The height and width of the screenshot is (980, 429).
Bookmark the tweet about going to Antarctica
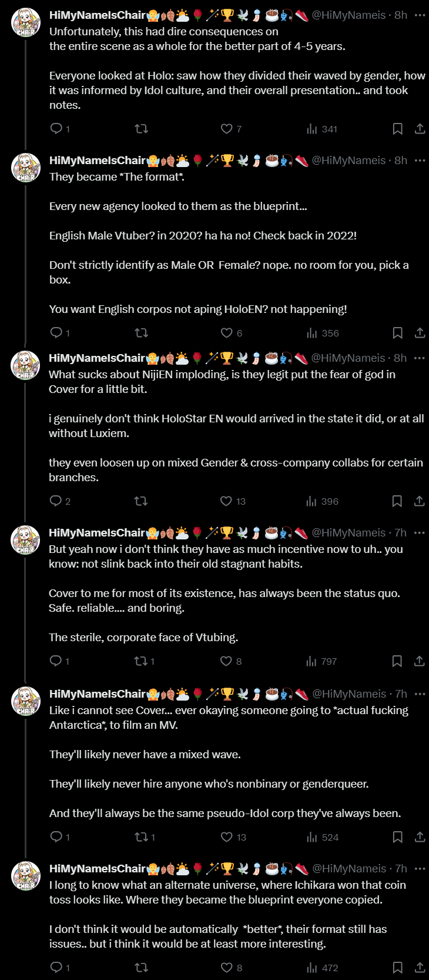[x=397, y=837]
